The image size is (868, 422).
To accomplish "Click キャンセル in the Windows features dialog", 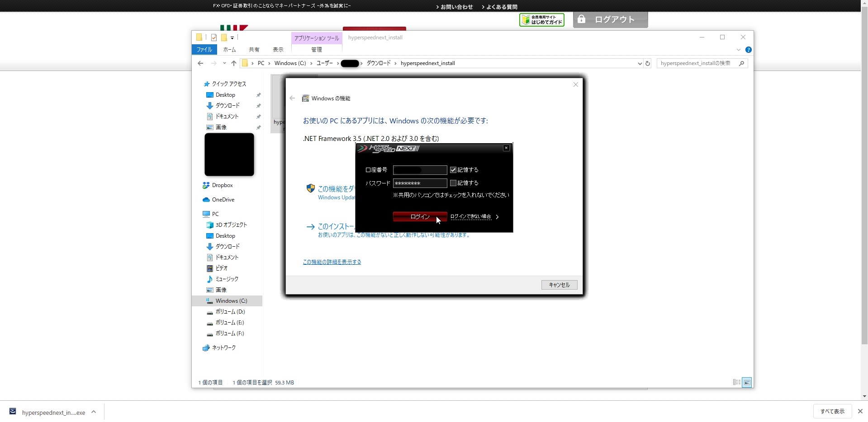I will point(559,285).
